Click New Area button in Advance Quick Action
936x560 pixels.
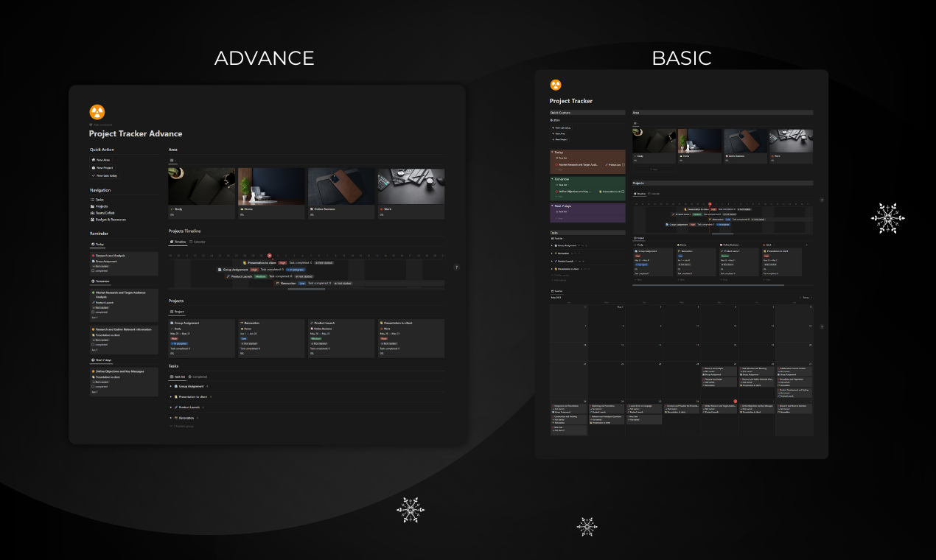[x=101, y=159]
